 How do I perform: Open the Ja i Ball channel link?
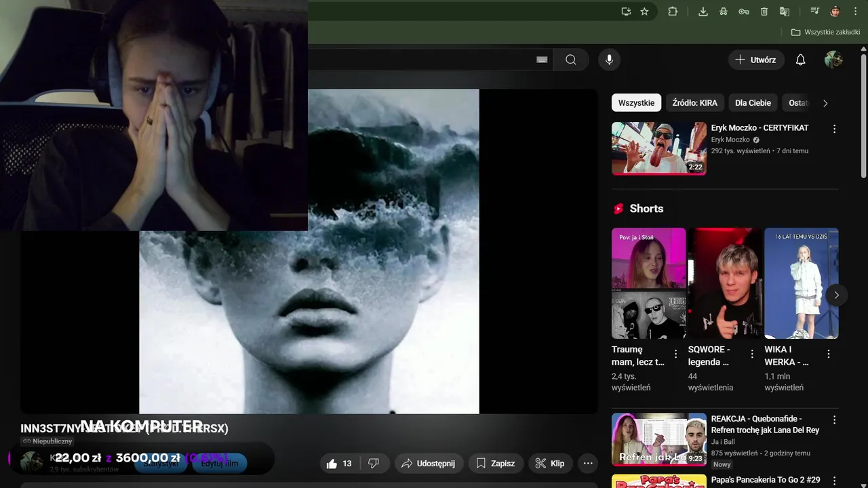[x=723, y=442]
